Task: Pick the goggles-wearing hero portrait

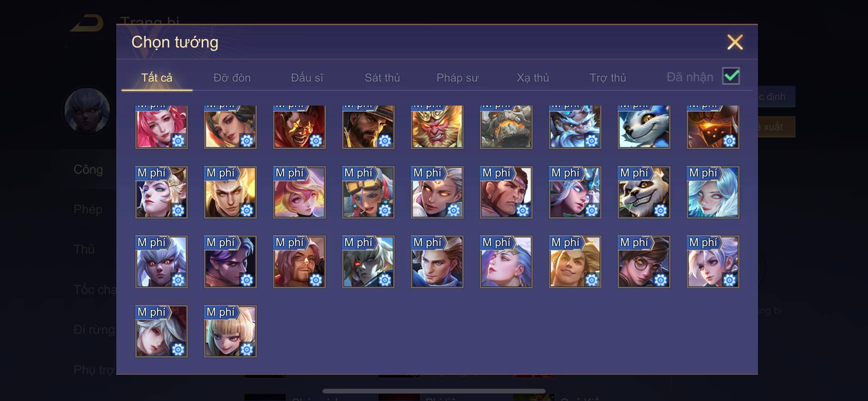Action: click(368, 192)
